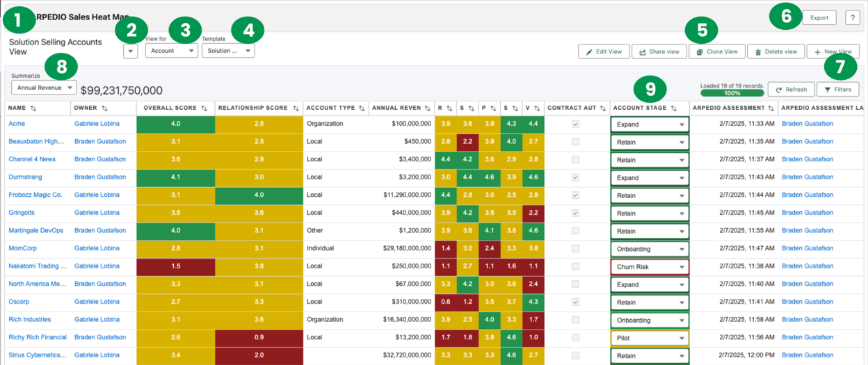Sort by the R score column

tap(449, 108)
